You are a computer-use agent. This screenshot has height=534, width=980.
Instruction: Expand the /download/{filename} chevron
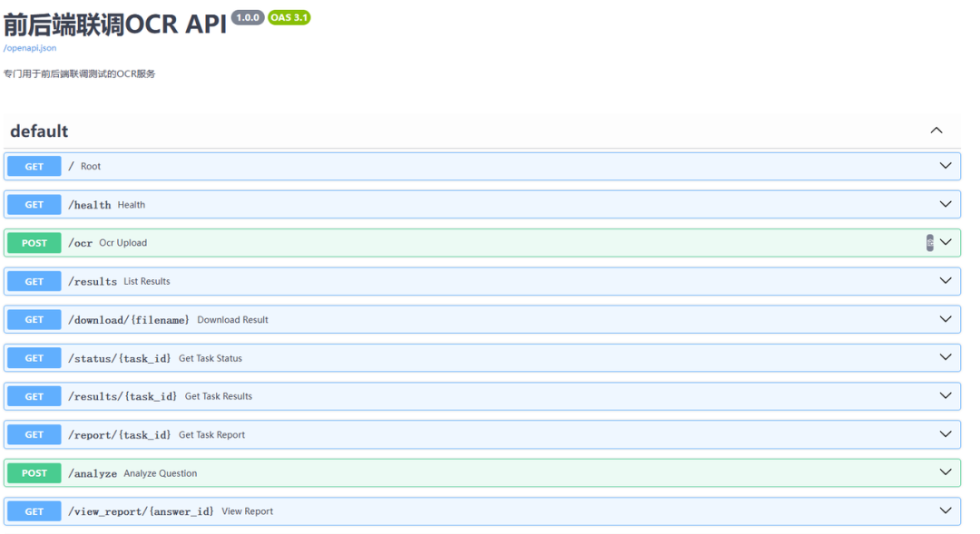point(946,319)
